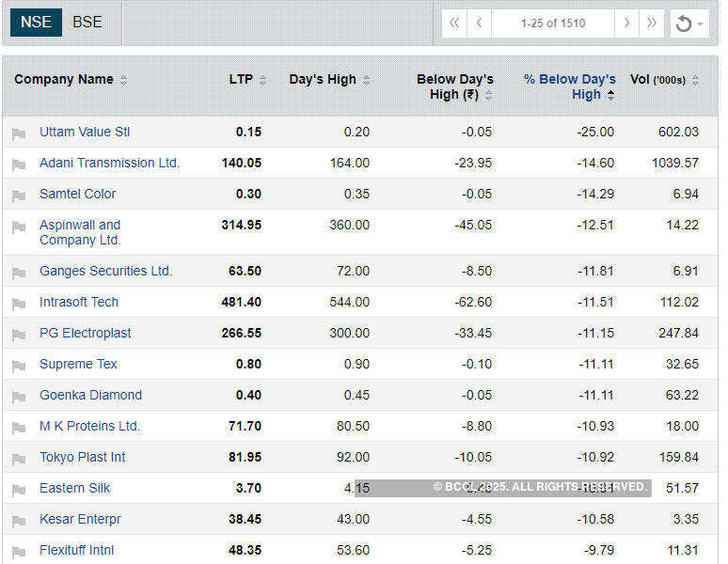Flag M K Proteins Ltd. row
The height and width of the screenshot is (564, 728).
[19, 428]
